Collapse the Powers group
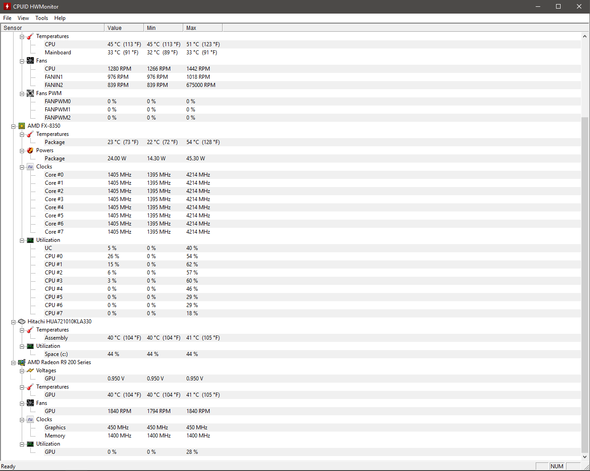 pos(22,150)
